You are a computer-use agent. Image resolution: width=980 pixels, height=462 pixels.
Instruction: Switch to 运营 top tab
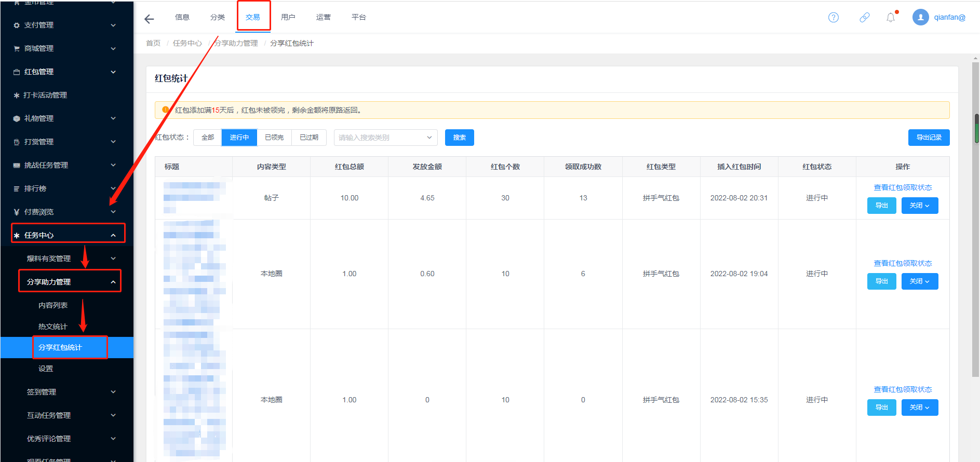324,17
